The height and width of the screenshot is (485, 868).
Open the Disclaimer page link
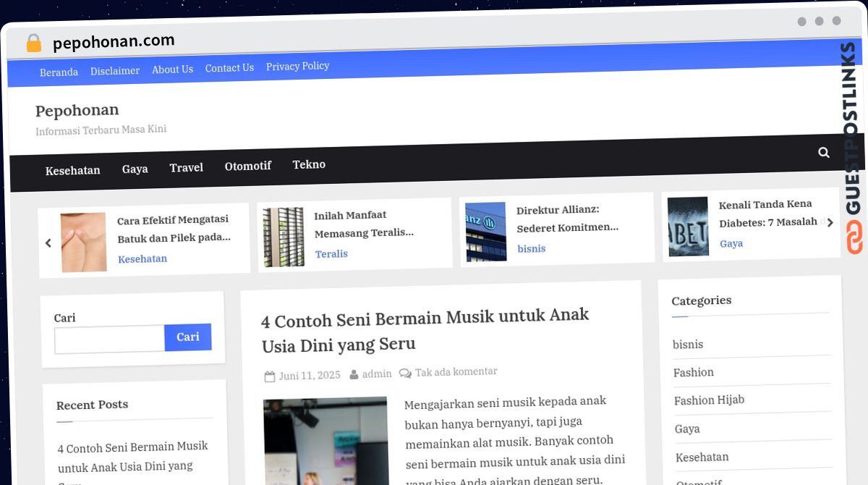[115, 71]
